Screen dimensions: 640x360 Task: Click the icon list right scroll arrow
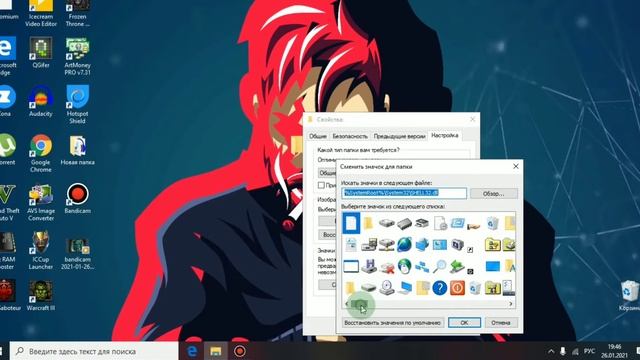click(510, 304)
